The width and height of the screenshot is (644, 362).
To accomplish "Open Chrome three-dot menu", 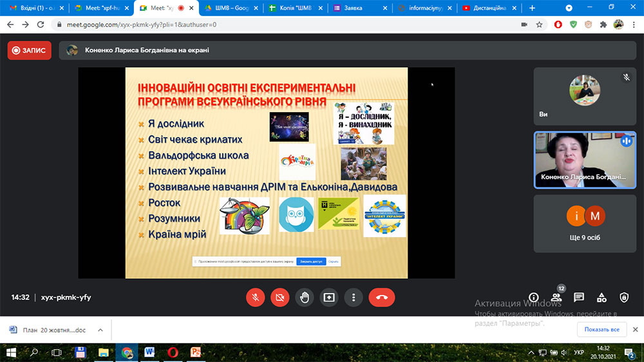I will click(634, 24).
